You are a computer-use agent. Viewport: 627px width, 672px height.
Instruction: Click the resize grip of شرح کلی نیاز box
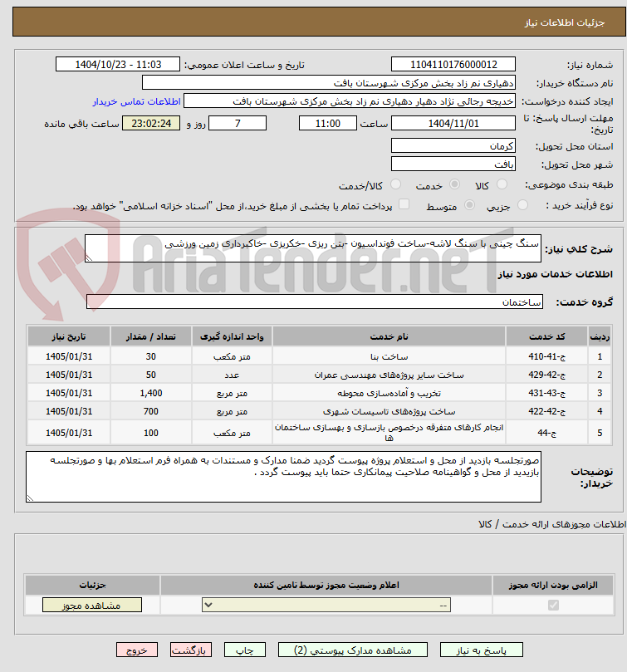[89, 258]
